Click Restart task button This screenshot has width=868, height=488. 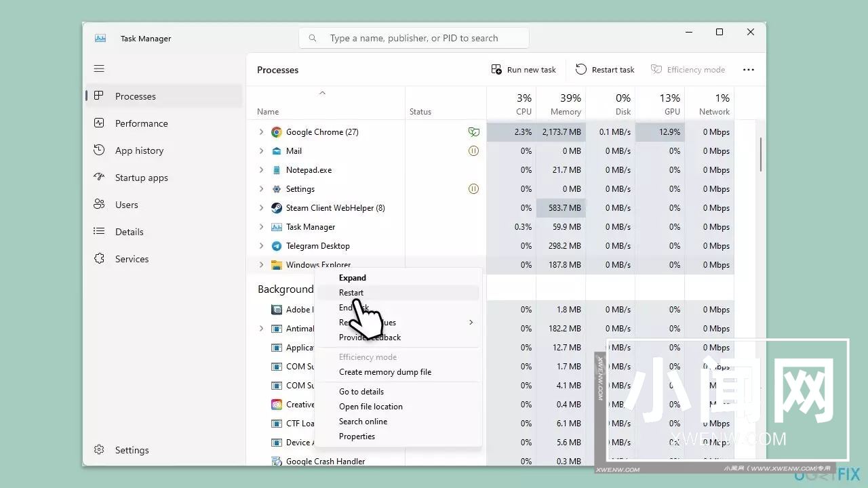(605, 70)
